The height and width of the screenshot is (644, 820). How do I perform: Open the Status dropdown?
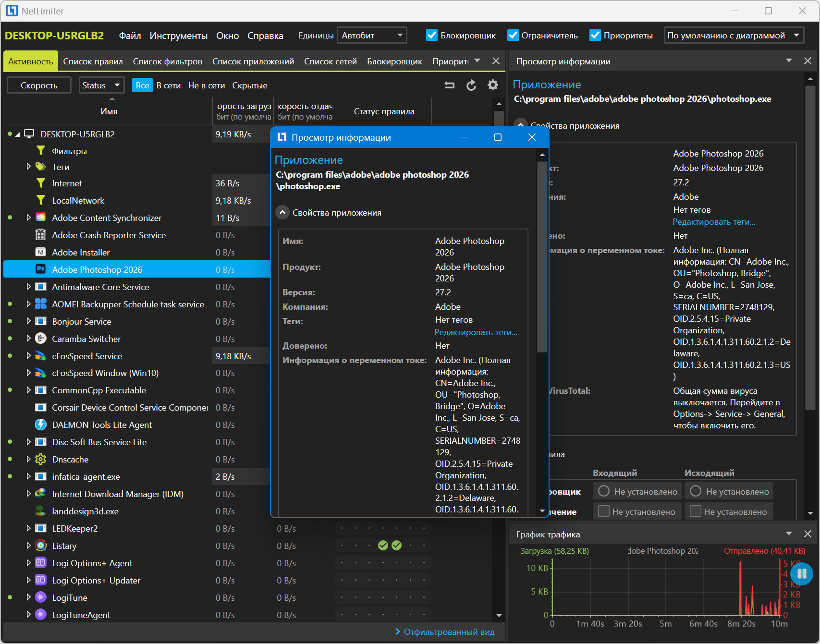click(x=101, y=85)
